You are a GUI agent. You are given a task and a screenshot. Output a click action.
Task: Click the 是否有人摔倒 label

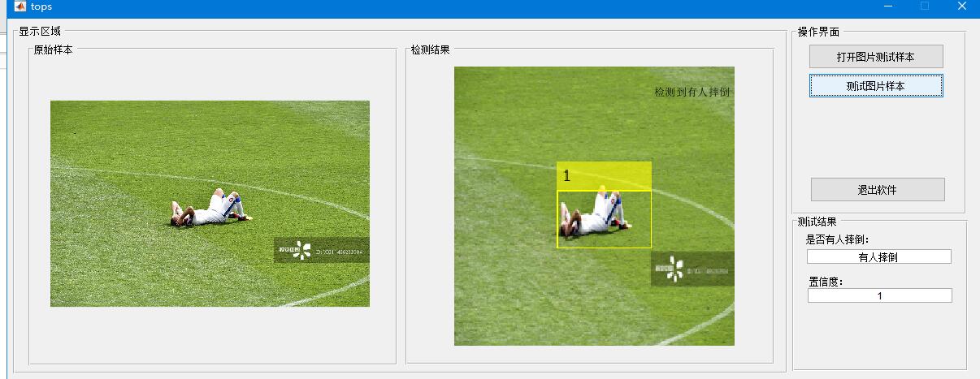point(838,239)
